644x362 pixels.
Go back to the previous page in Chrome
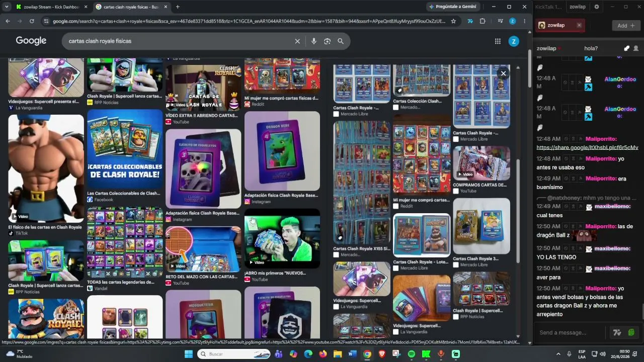(x=8, y=21)
